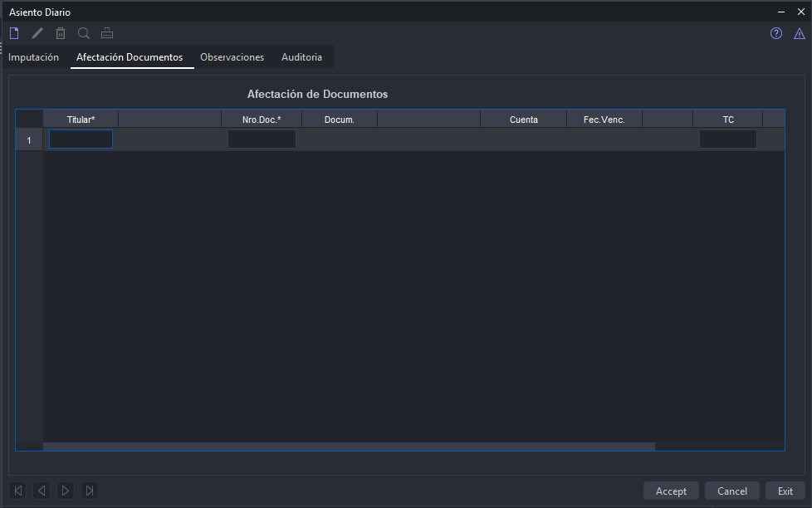Open help via the question mark icon
The width and height of the screenshot is (812, 508).
776,33
